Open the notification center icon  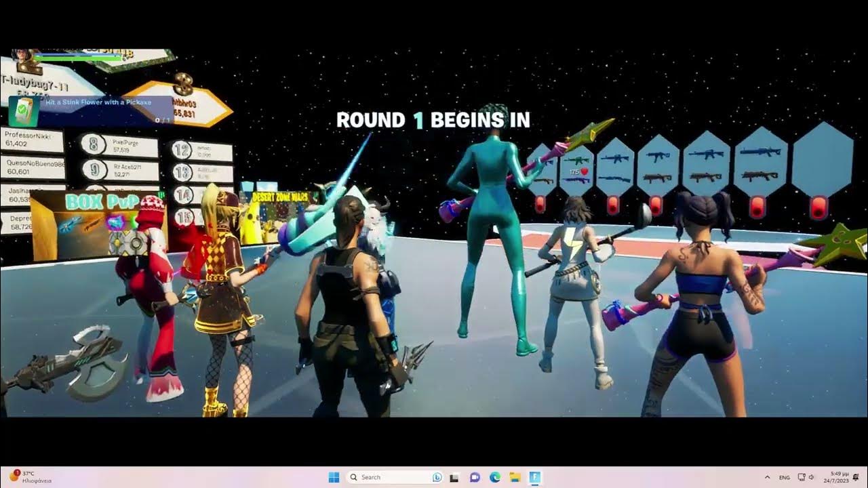click(856, 477)
